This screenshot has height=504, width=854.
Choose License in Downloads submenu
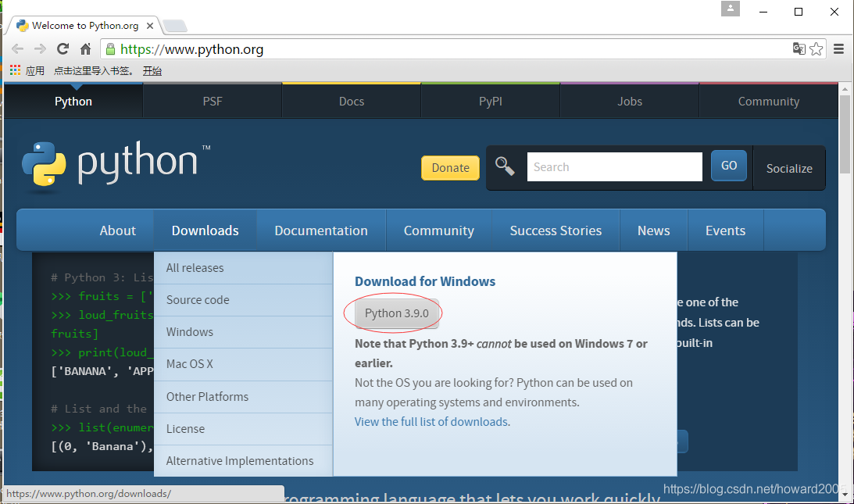244,429
